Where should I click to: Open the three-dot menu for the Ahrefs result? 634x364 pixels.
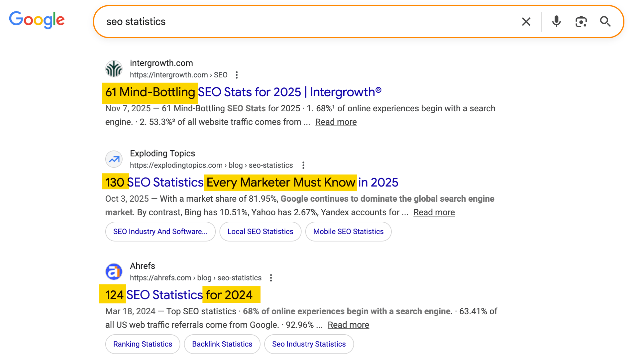click(x=271, y=278)
